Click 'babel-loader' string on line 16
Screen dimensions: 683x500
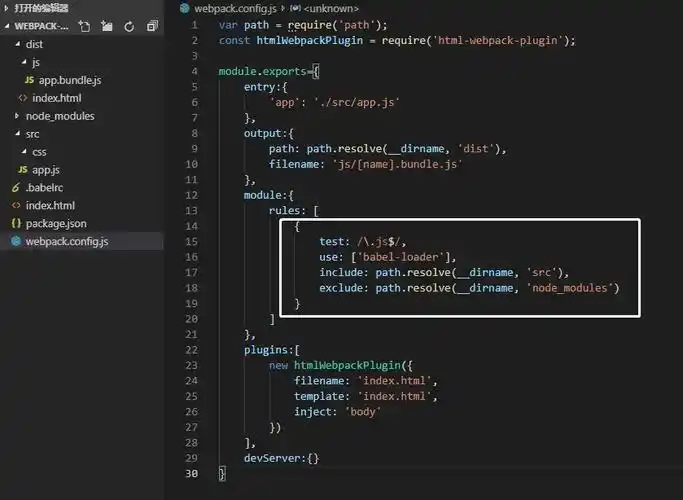[401, 257]
